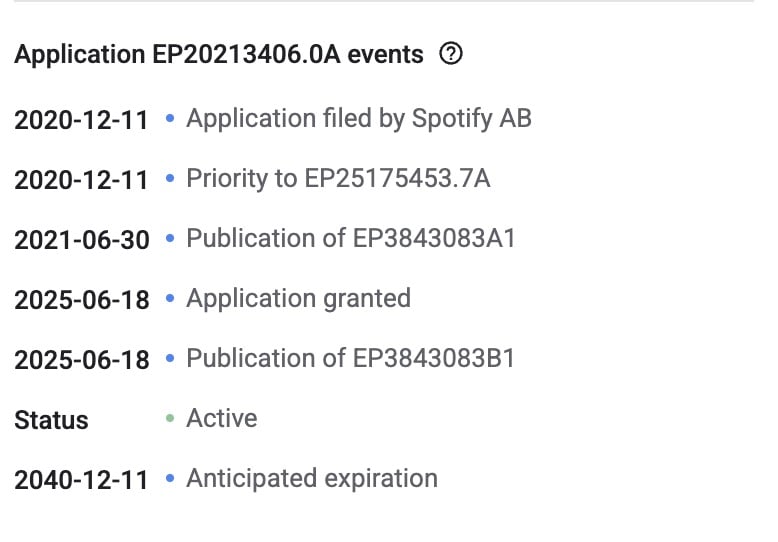Screen dimensions: 778x542
Task: Open Publication of EP3843083B1
Action: coord(350,359)
